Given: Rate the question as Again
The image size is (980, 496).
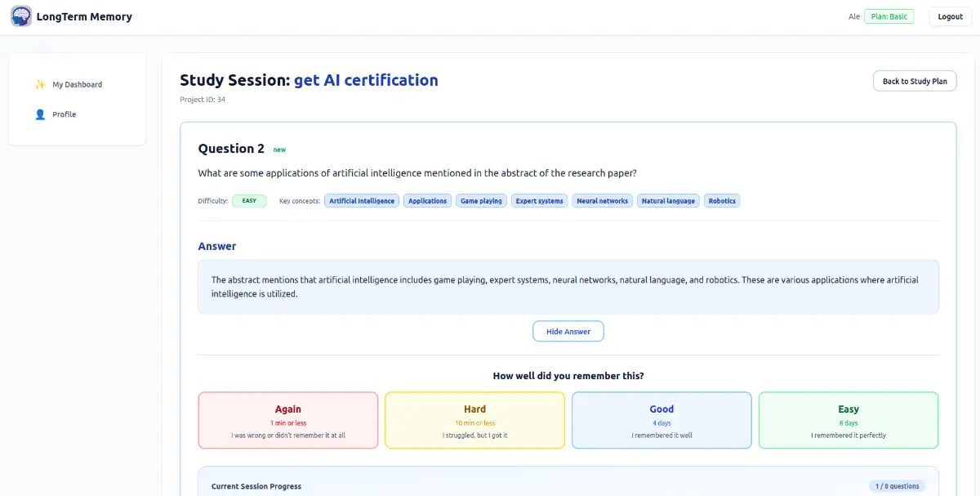Looking at the screenshot, I should click(x=287, y=420).
